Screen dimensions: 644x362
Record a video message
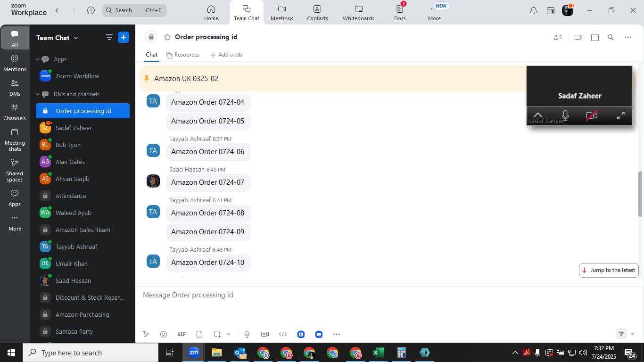point(265,334)
